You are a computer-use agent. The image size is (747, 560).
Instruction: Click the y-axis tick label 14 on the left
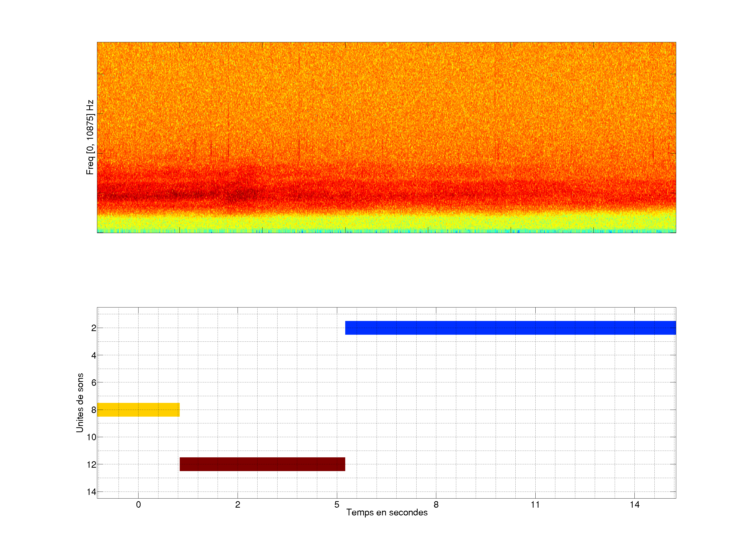(x=92, y=492)
